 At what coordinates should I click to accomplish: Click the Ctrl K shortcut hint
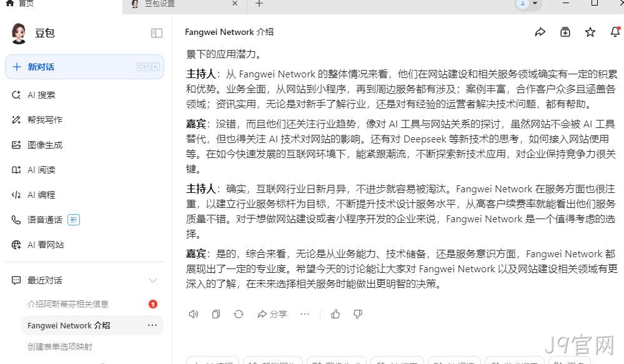[x=148, y=67]
